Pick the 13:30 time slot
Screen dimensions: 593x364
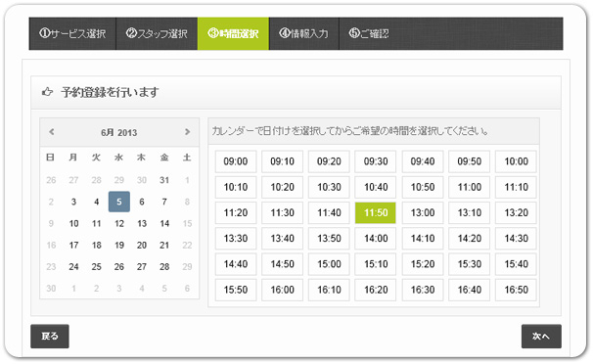click(x=236, y=239)
